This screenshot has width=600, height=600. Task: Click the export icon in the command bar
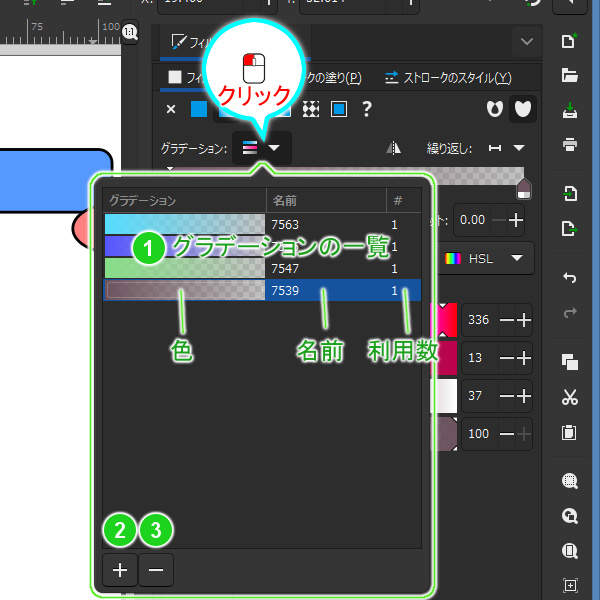(x=570, y=229)
